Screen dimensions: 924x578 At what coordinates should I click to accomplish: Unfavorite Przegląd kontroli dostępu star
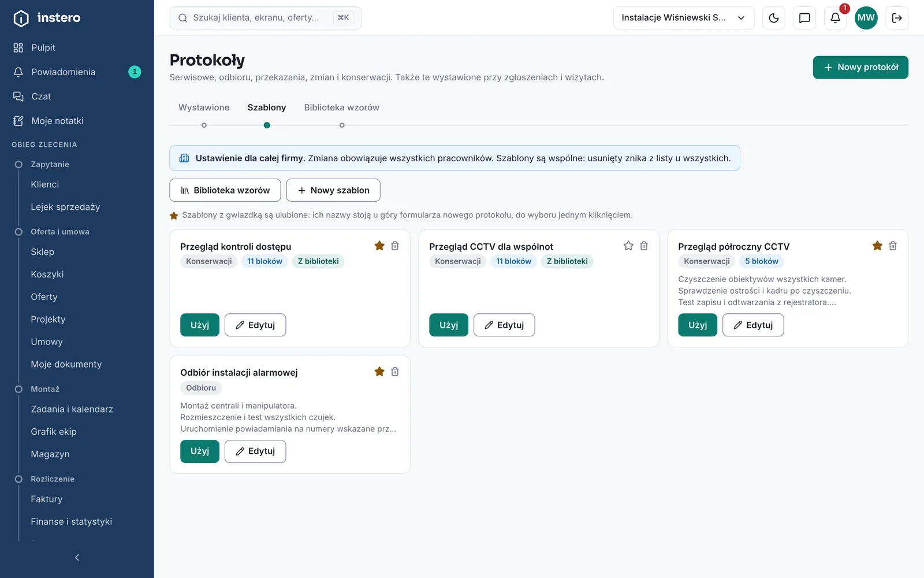379,246
